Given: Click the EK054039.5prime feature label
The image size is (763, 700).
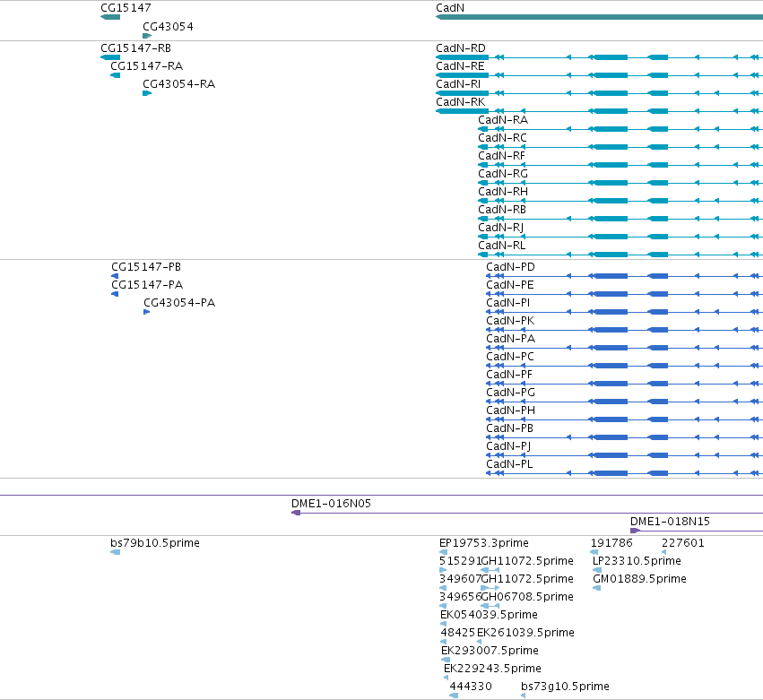Looking at the screenshot, I should [x=489, y=615].
